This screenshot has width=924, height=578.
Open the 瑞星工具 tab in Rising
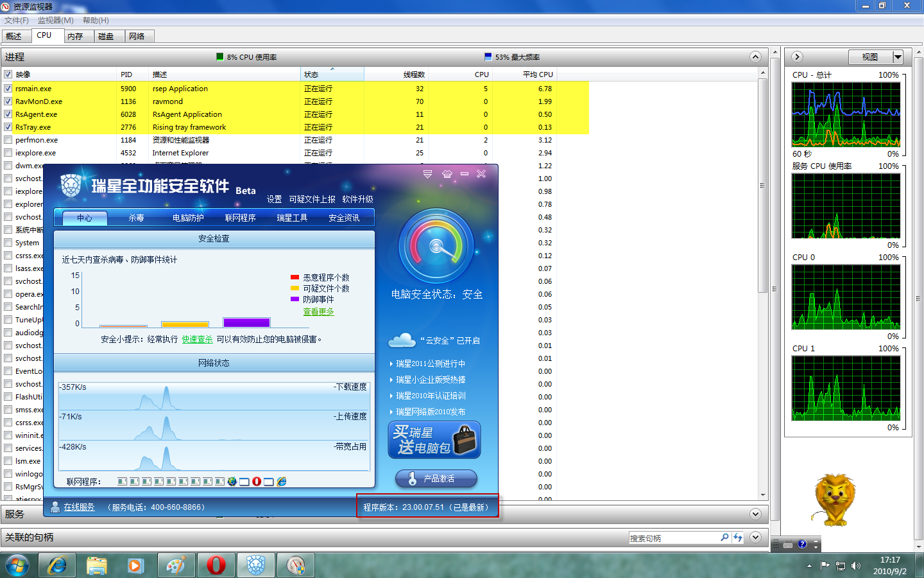click(292, 218)
